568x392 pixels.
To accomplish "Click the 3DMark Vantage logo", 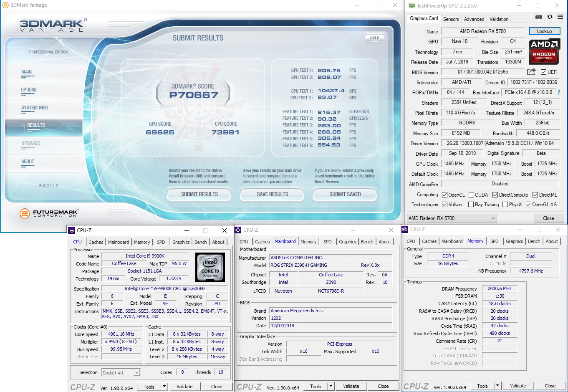I will pos(53,25).
